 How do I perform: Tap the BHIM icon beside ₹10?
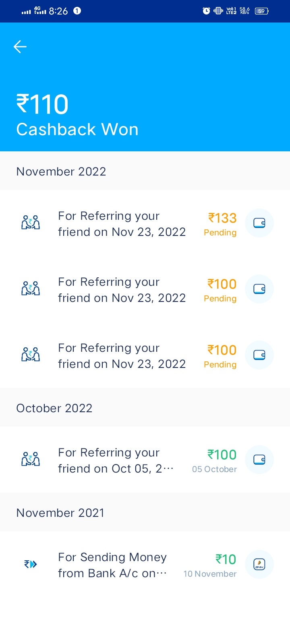(259, 564)
